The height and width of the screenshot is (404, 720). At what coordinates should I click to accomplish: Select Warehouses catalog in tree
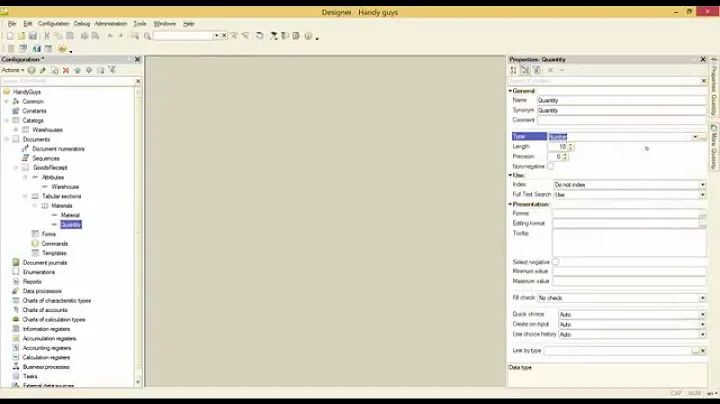(47, 130)
